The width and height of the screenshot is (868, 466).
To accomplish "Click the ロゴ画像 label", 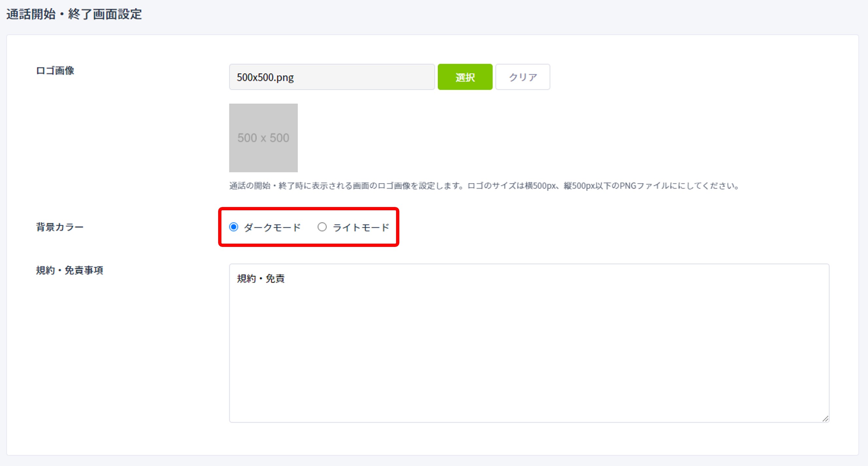I will pos(55,71).
